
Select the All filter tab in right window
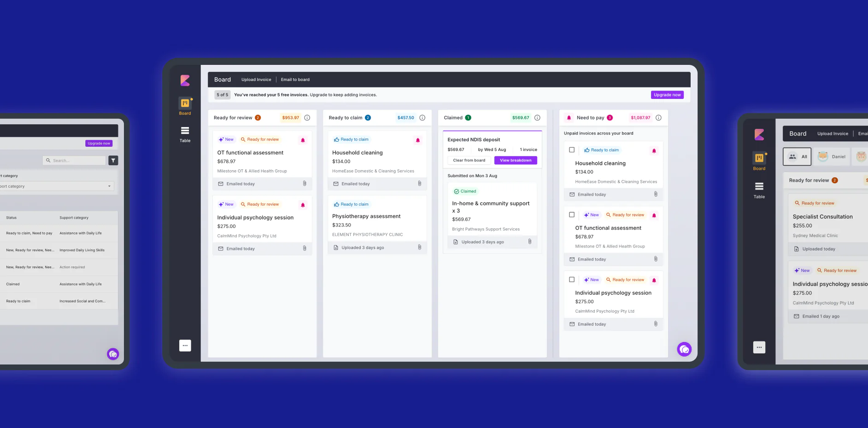pos(797,156)
